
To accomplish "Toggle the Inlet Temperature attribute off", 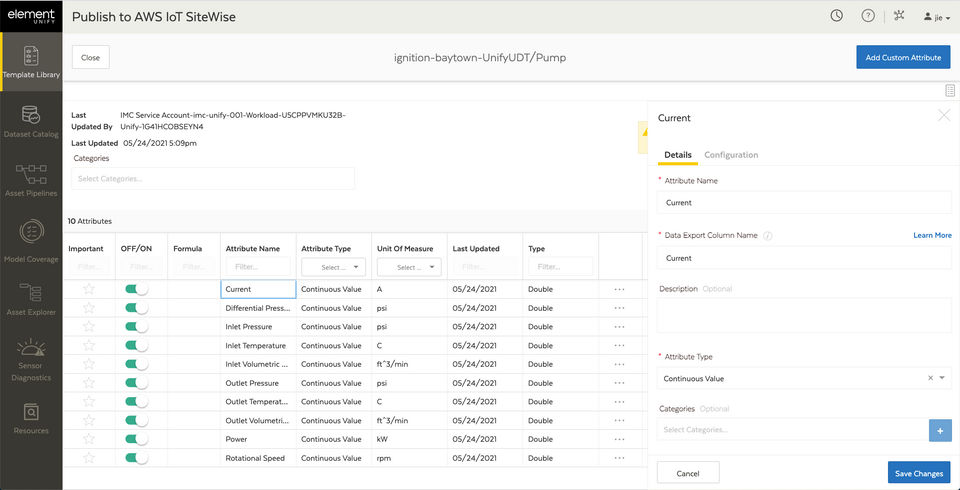I will pos(137,345).
